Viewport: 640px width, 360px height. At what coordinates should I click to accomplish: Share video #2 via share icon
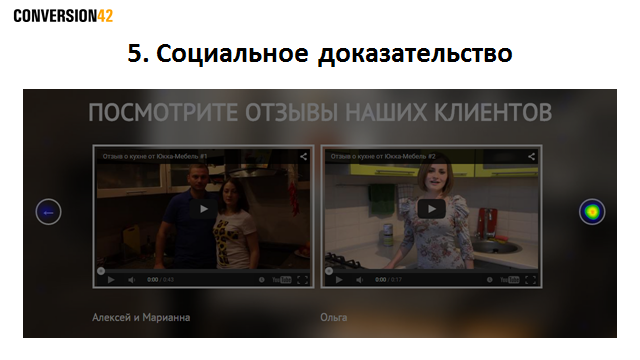point(531,156)
